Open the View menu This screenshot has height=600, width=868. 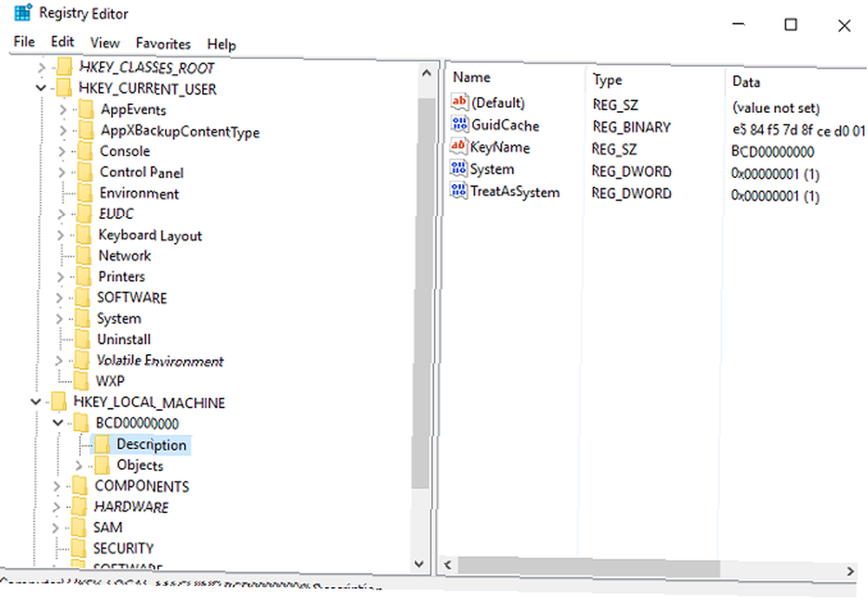click(x=105, y=43)
